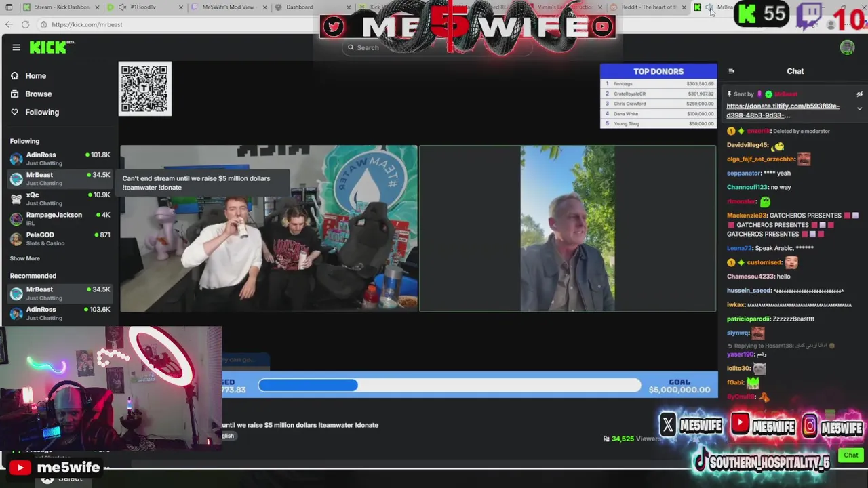Viewport: 868px width, 488px height.
Task: Open MrBeast channel under Following list
Action: (60, 179)
